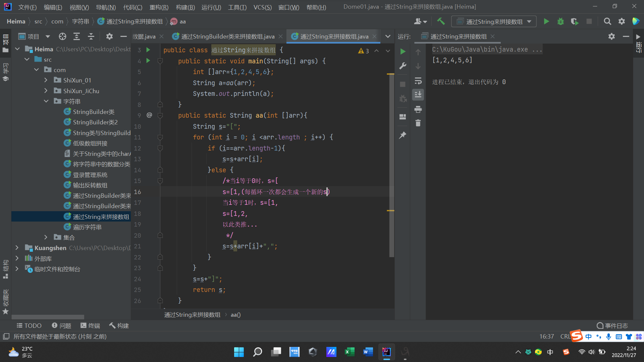This screenshot has height=362, width=644.
Task: Open the TODO tool window
Action: coord(29,325)
